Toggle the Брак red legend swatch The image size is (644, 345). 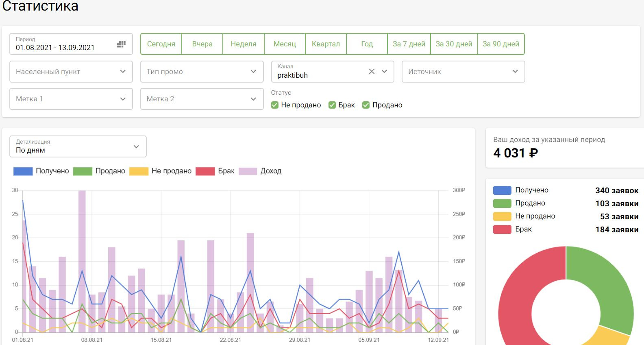point(205,171)
